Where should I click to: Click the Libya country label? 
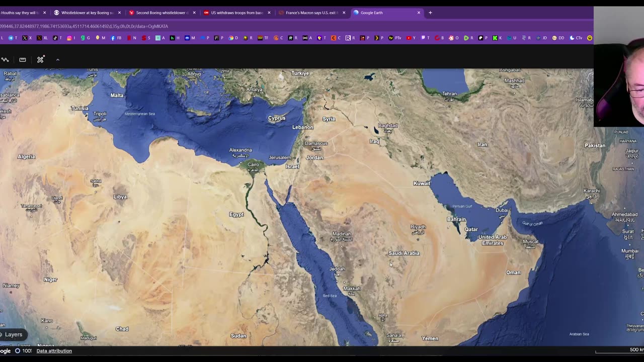(x=120, y=197)
